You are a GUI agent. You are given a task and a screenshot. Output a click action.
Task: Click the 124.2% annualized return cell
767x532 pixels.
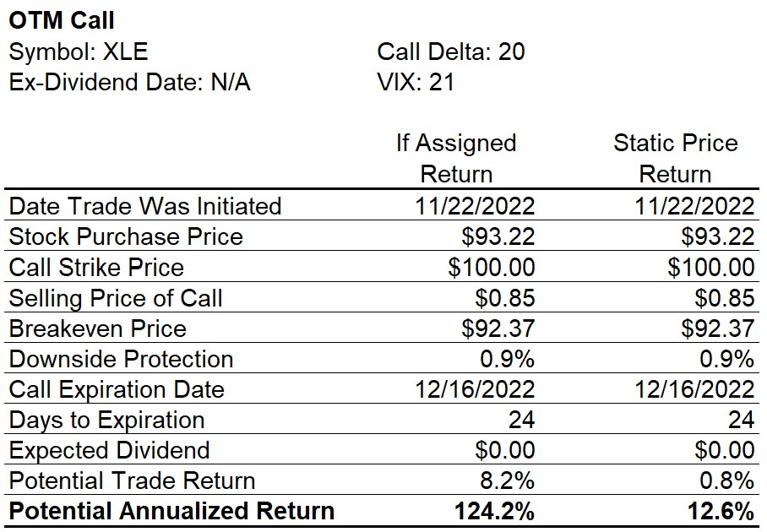[494, 512]
